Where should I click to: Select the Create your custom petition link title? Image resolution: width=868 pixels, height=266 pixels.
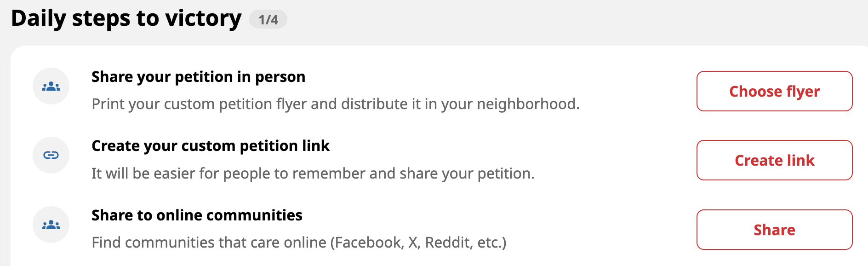[x=211, y=146]
